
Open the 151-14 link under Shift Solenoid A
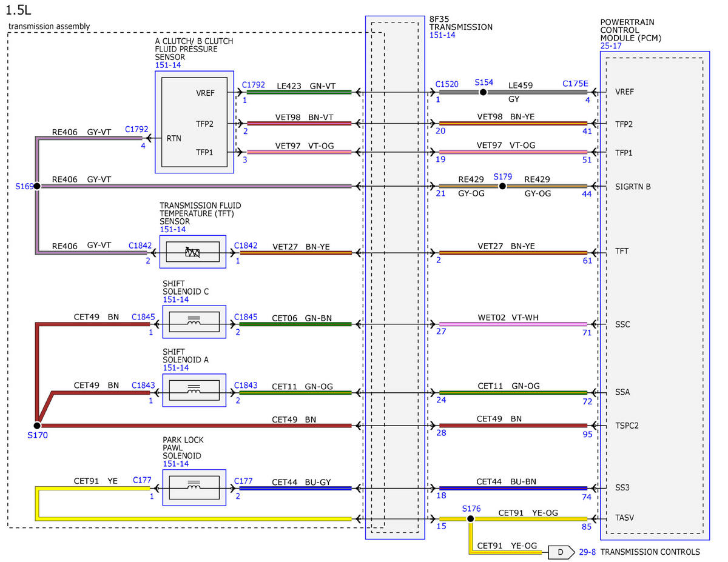pyautogui.click(x=175, y=368)
